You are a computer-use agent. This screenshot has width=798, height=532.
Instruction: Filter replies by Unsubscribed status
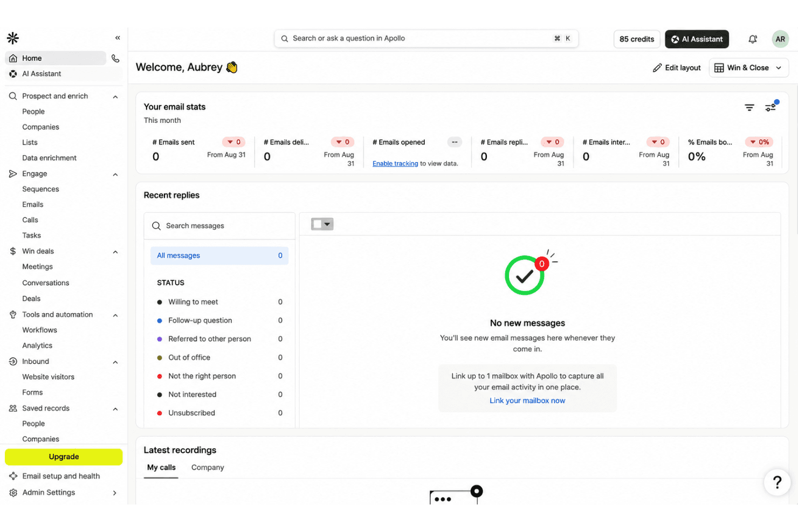(x=219, y=413)
